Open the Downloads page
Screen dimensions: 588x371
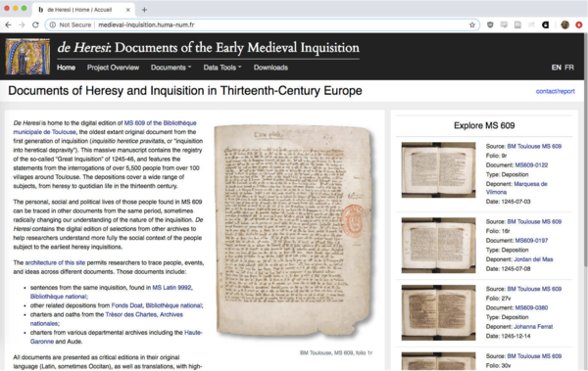tap(270, 68)
